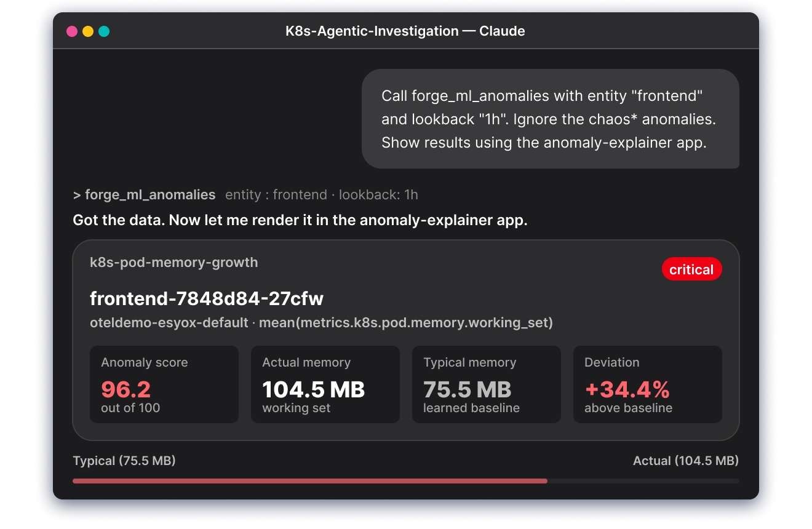Open the Typical memory 75.5 MB card
Screen dimensions: 812x529
(486, 384)
